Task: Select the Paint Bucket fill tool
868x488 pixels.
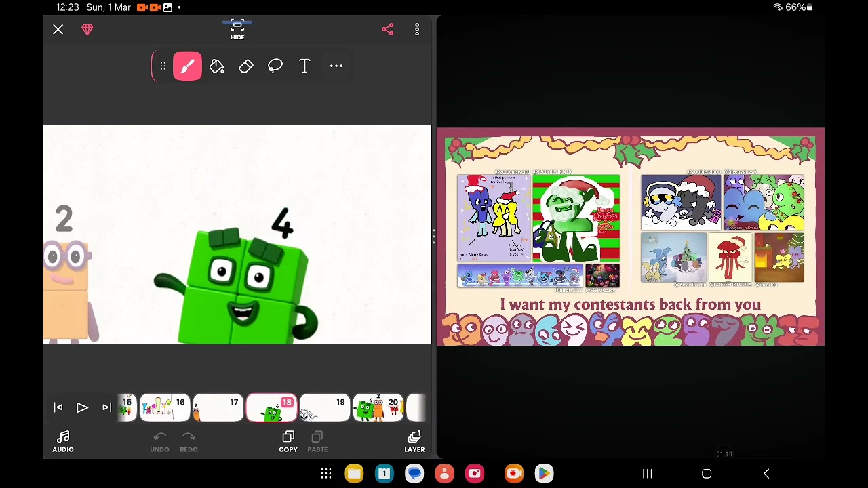Action: (x=217, y=66)
